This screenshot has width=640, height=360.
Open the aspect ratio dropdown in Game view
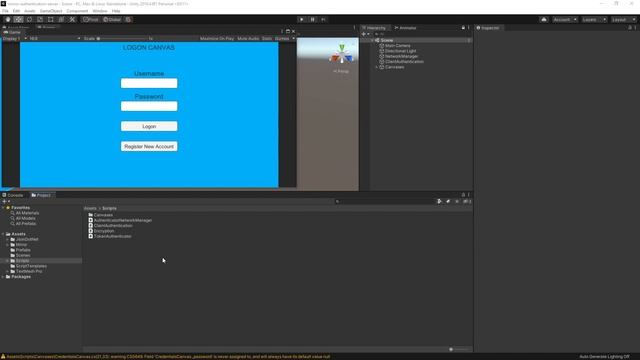(55, 38)
